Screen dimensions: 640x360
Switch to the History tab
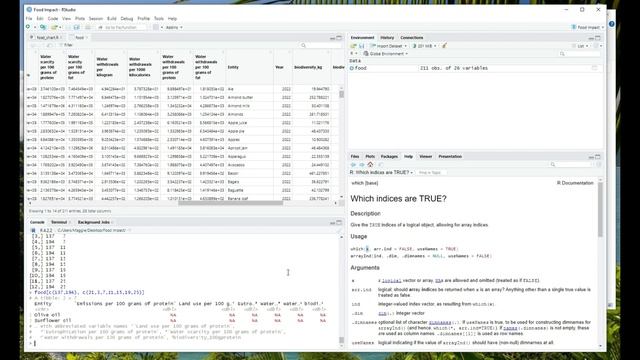(387, 38)
